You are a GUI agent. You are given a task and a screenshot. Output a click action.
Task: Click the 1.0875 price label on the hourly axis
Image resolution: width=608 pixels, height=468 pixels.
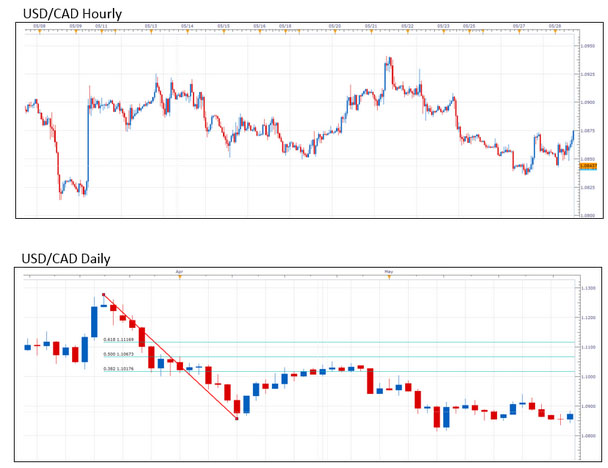tap(588, 131)
